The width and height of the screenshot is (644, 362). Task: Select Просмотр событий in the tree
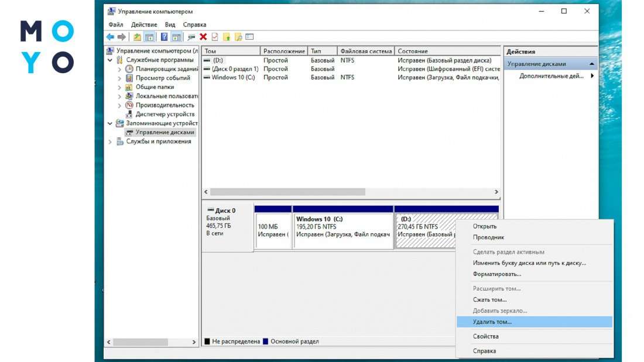tap(162, 78)
